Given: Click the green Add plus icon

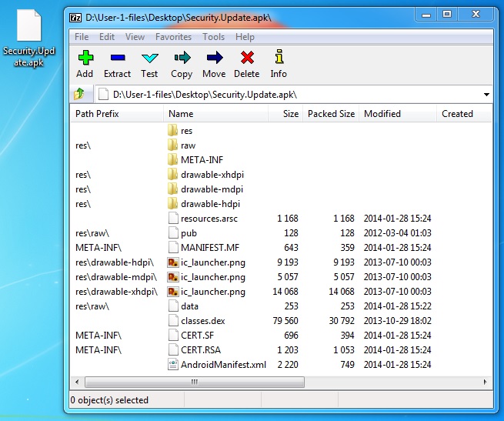Looking at the screenshot, I should [x=85, y=58].
